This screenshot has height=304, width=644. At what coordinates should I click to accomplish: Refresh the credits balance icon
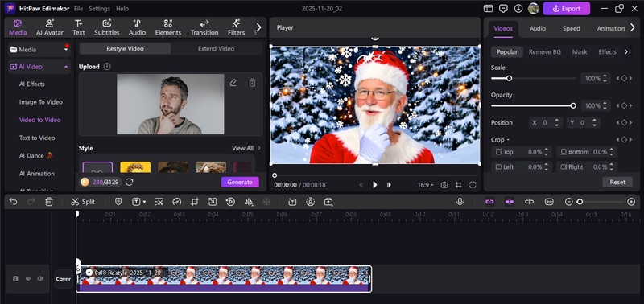[130, 182]
